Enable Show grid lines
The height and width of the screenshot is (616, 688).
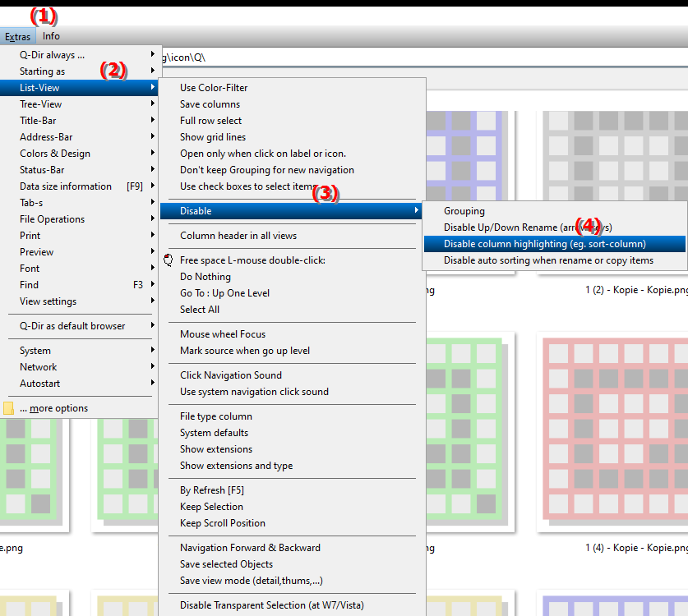[x=293, y=137]
